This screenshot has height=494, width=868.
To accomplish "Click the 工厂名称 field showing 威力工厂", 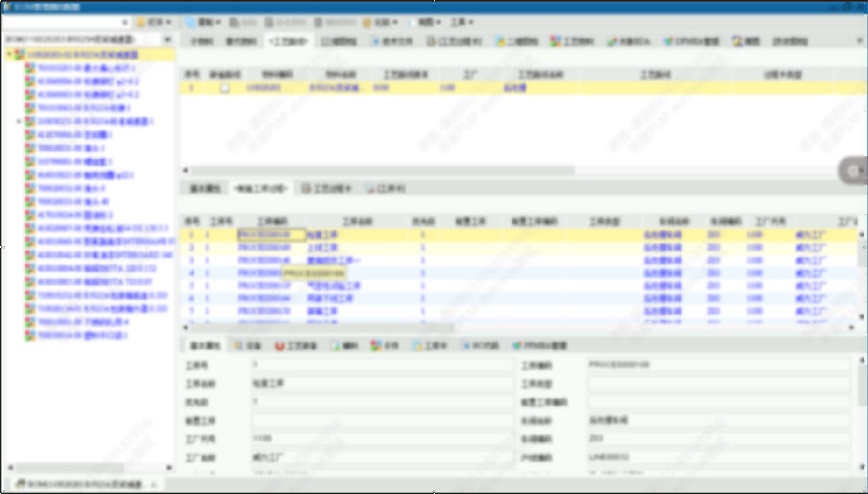I will click(x=382, y=458).
